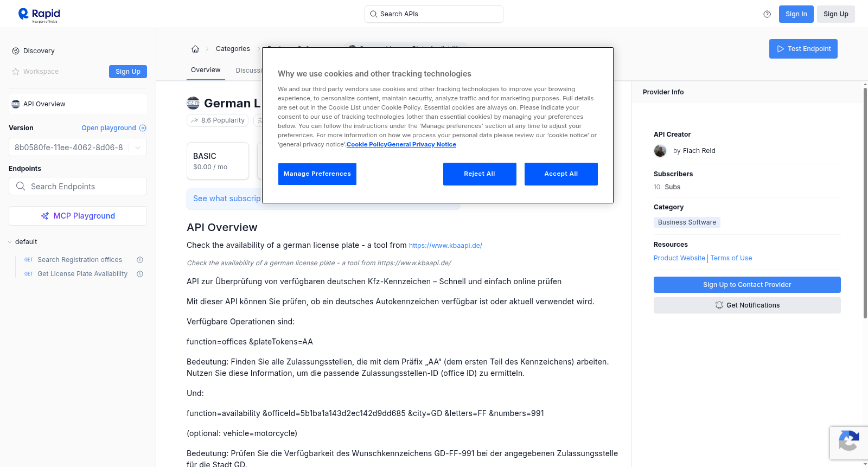Open the General Privacy Notice link
Viewport: 868px width, 467px height.
[x=422, y=144]
